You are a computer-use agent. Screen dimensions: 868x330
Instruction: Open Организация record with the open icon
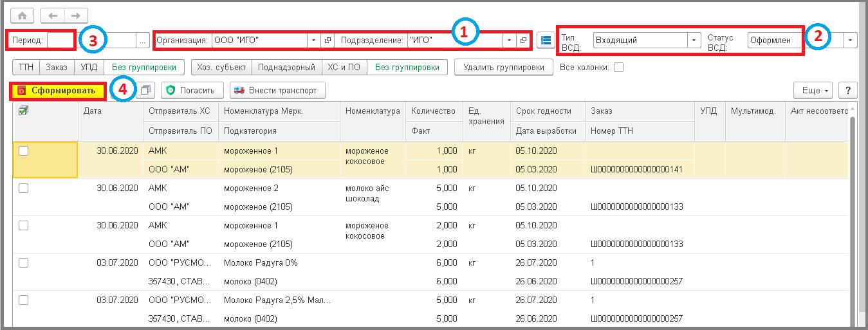pos(328,40)
